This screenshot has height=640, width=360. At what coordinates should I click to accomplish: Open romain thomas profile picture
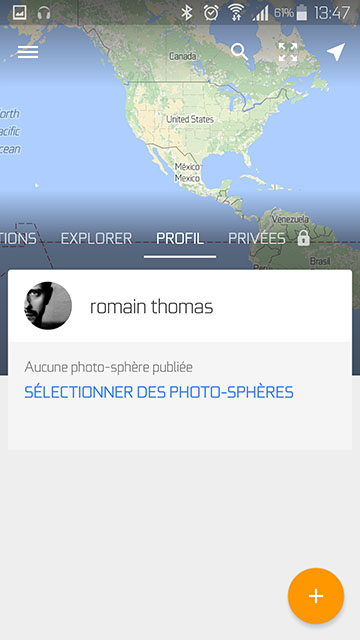tap(48, 305)
